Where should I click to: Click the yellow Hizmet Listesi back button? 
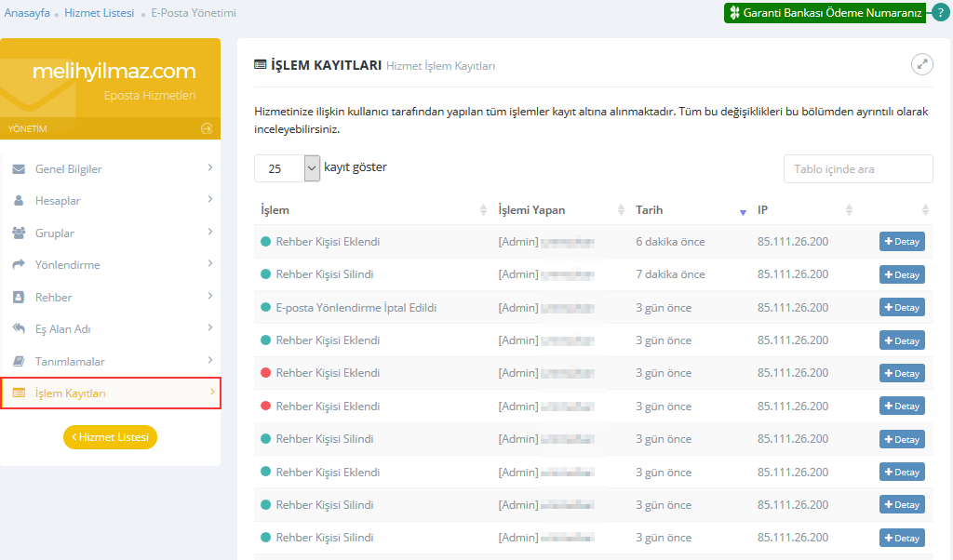110,437
